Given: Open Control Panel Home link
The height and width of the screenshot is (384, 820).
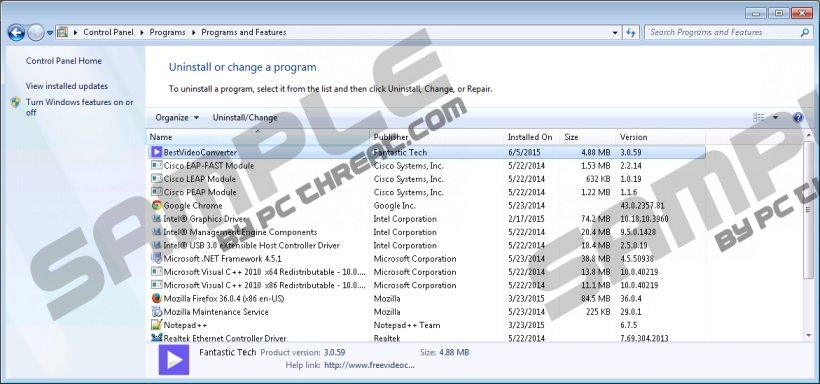Looking at the screenshot, I should point(64,61).
